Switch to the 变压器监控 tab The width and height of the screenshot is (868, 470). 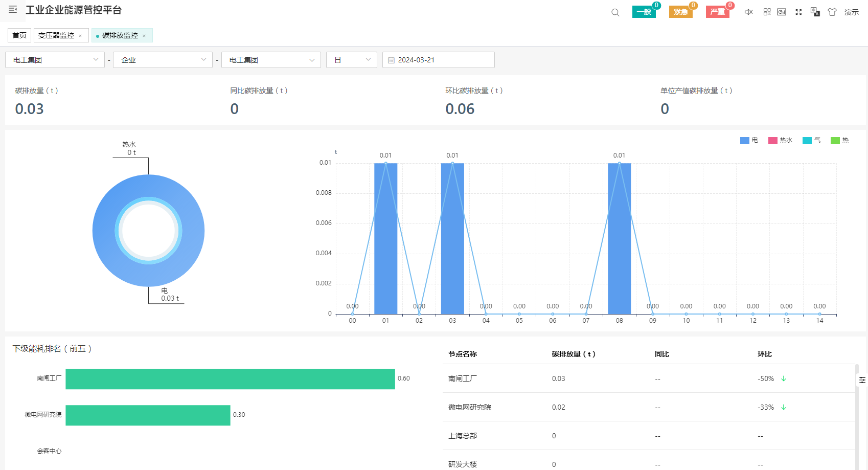pos(56,35)
